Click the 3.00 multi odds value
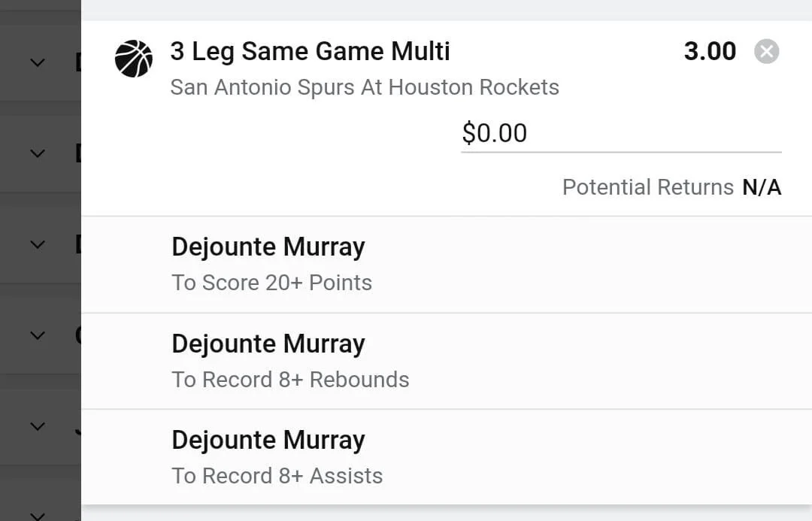The width and height of the screenshot is (812, 521). [x=710, y=51]
